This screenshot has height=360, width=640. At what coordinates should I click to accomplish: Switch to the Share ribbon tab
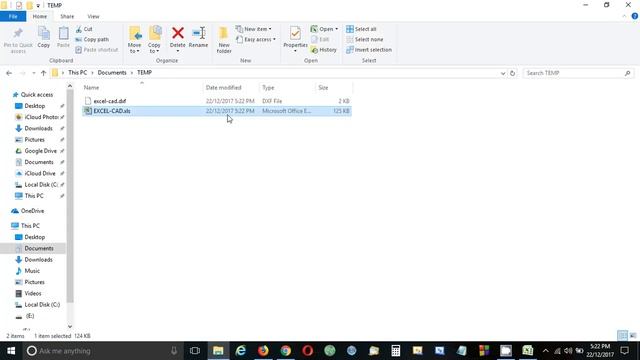pyautogui.click(x=67, y=16)
